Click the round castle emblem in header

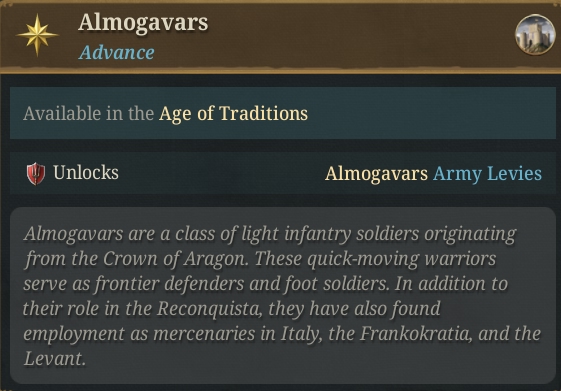point(535,34)
